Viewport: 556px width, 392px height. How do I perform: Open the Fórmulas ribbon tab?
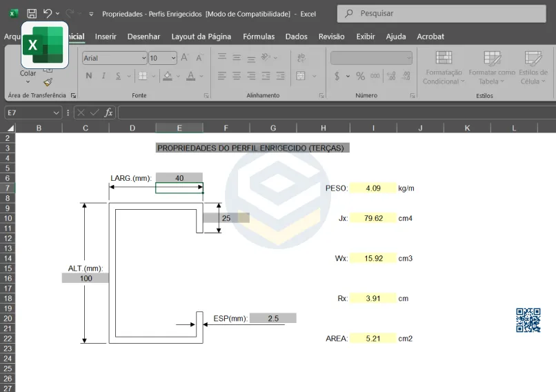pos(258,37)
